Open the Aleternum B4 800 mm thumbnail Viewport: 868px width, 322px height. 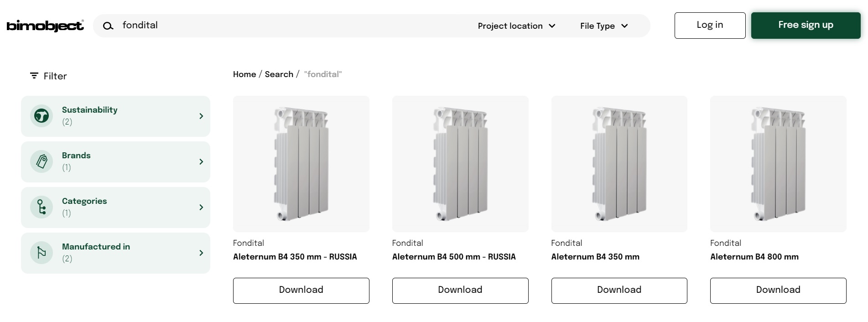[x=778, y=164]
